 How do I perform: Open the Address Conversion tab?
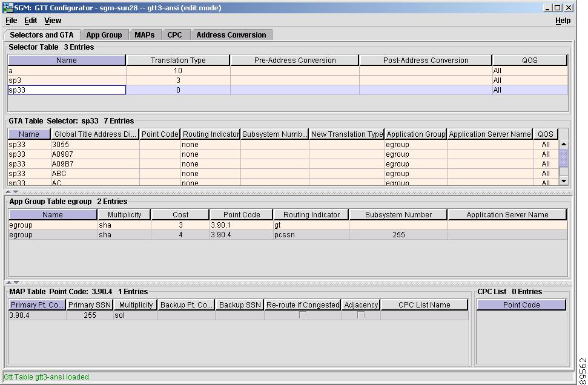point(231,35)
